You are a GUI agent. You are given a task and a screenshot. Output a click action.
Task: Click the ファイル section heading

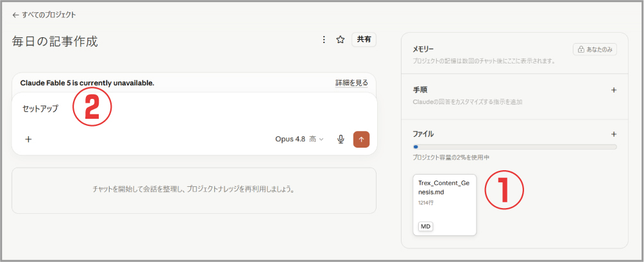click(423, 134)
